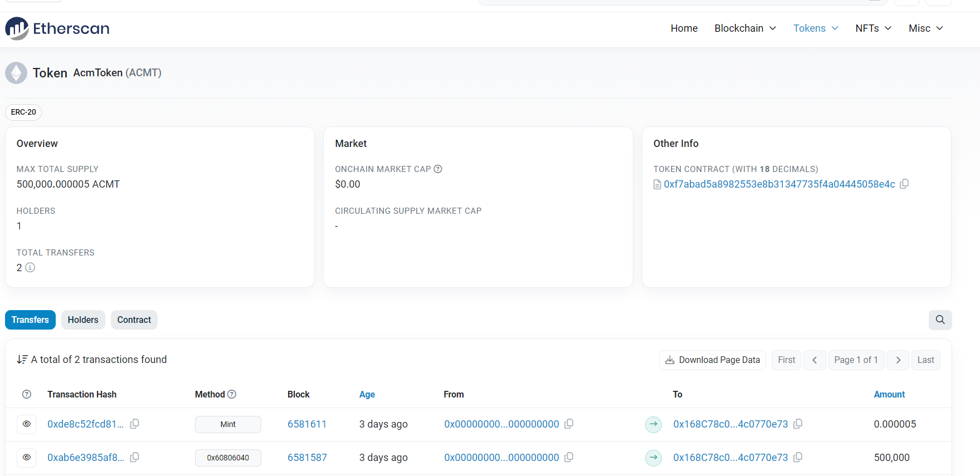
Task: Copy transaction hash 0xde8c52fcd81
Action: (134, 424)
